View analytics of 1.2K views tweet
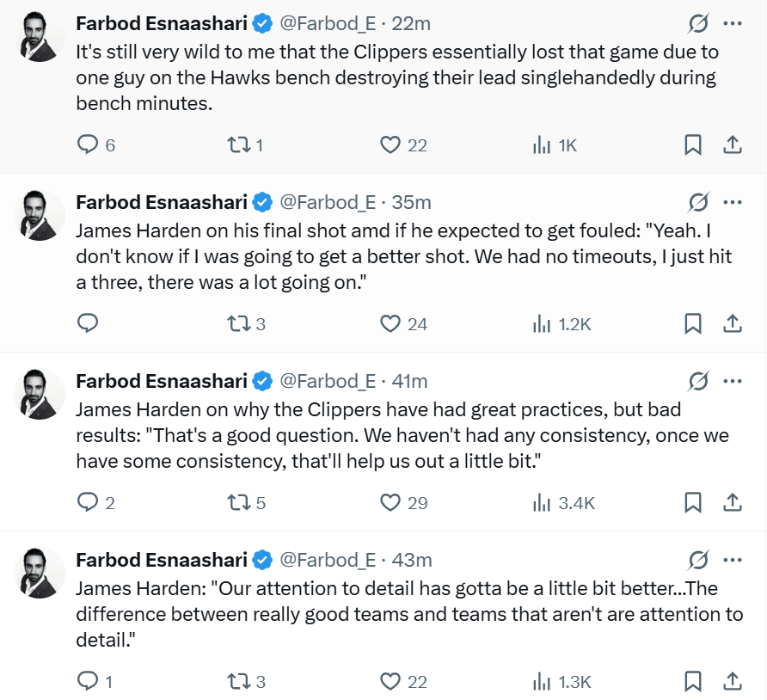Image resolution: width=767 pixels, height=700 pixels. coord(542,324)
